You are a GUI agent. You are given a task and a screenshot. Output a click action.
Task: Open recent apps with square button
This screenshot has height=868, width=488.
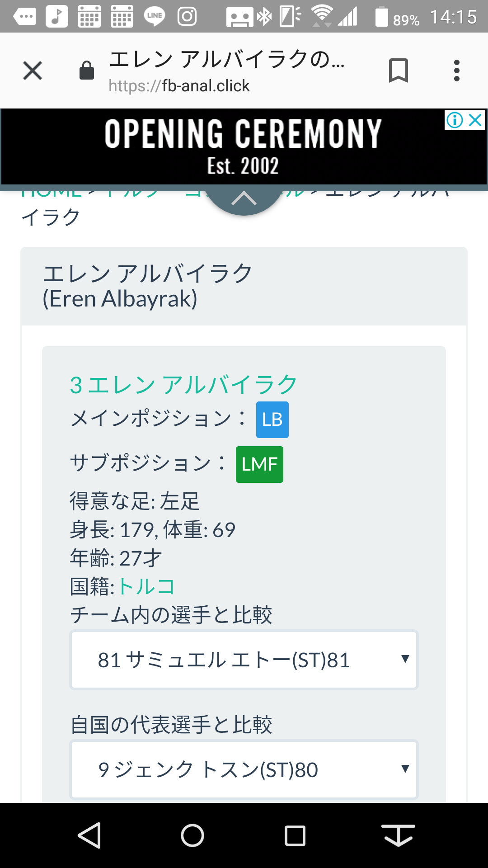295,835
